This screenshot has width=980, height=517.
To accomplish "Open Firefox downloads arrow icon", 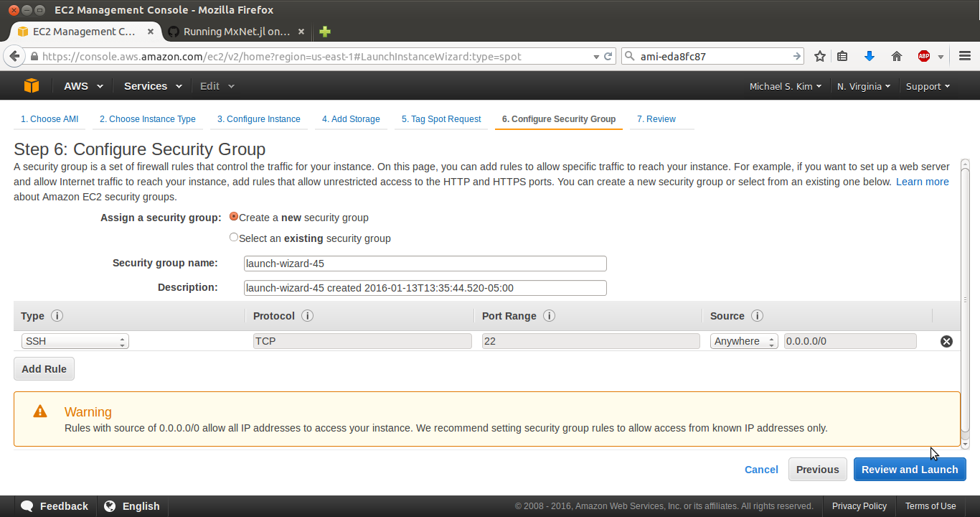I will (870, 56).
